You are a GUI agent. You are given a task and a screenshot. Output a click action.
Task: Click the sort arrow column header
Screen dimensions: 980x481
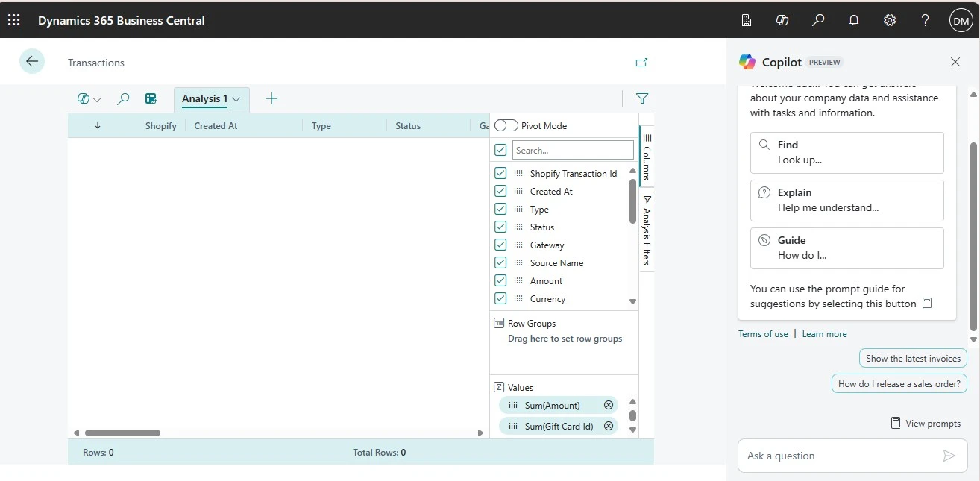(98, 125)
